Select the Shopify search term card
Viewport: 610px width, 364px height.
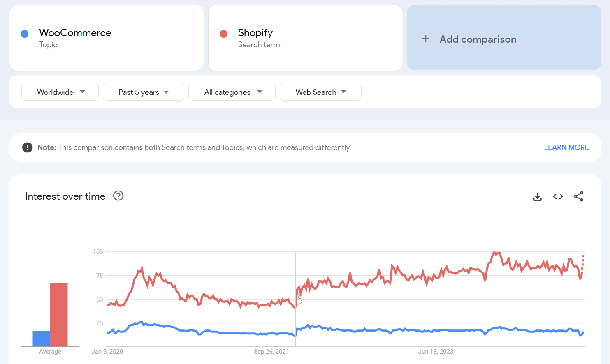point(306,38)
